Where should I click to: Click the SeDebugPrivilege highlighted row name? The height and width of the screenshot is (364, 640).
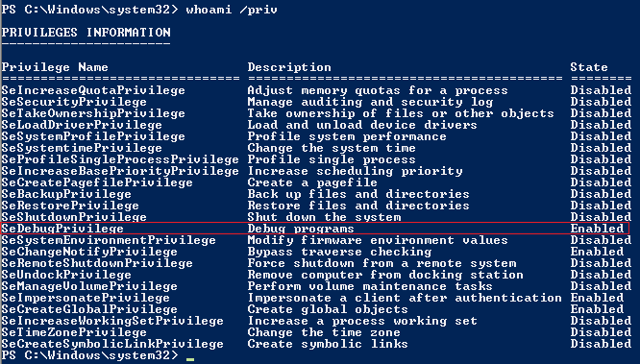62,229
